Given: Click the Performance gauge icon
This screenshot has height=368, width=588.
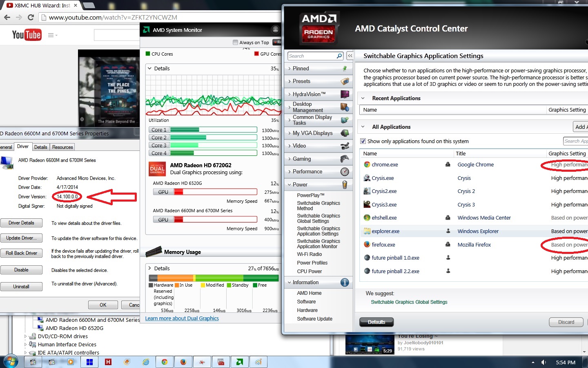Looking at the screenshot, I should click(345, 172).
